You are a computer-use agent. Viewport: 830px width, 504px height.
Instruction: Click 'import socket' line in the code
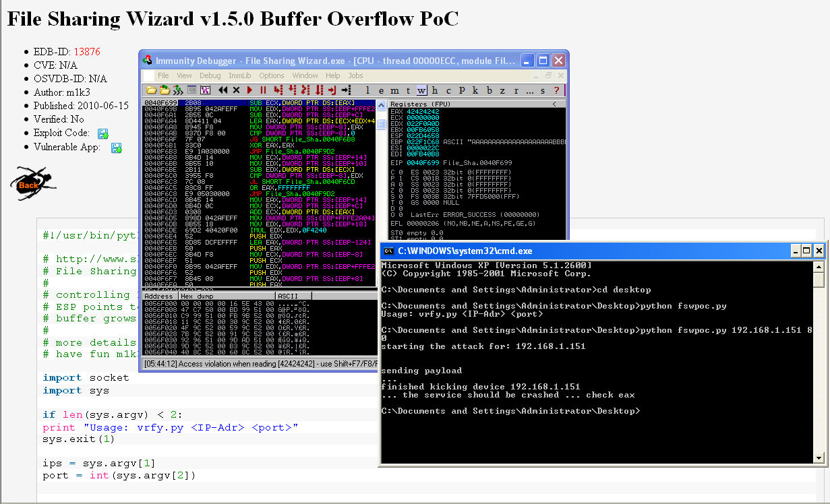point(86,377)
